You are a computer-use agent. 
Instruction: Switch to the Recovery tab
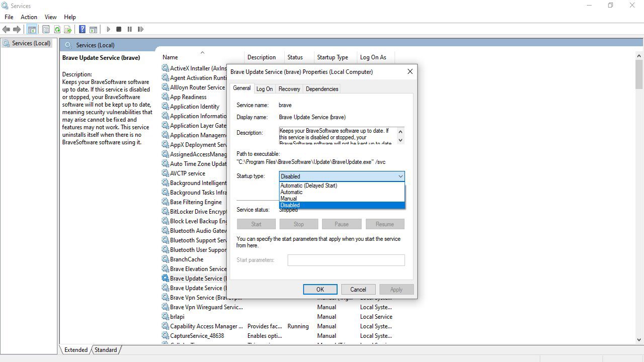[x=289, y=89]
